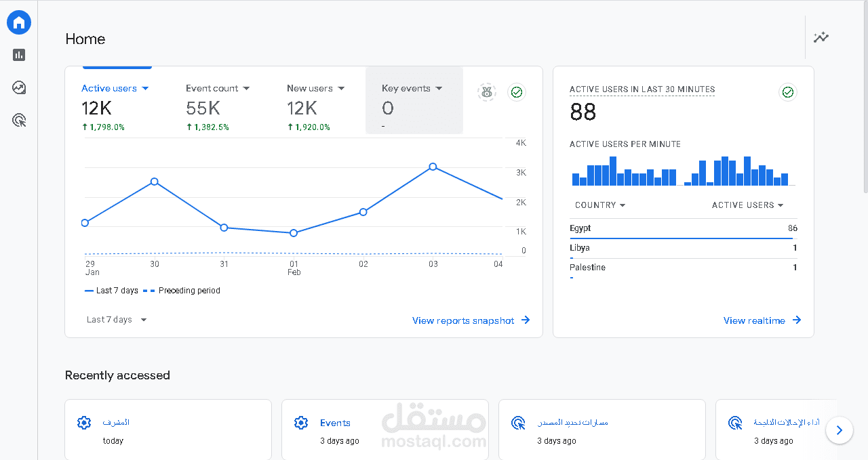Open the Advertising target icon in sidebar
868x460 pixels.
(19, 121)
